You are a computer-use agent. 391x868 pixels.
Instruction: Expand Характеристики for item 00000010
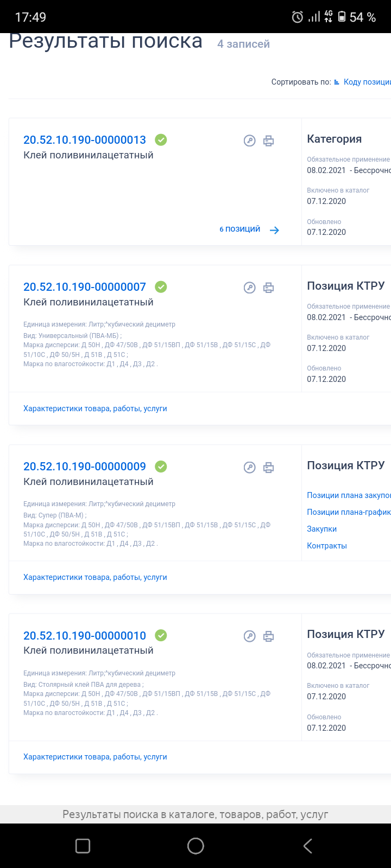coord(95,757)
